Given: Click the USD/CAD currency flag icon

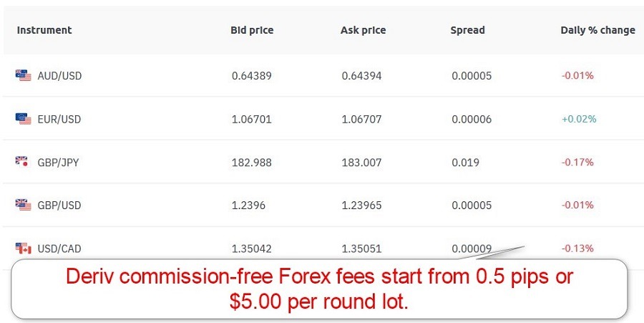Looking at the screenshot, I should (23, 249).
